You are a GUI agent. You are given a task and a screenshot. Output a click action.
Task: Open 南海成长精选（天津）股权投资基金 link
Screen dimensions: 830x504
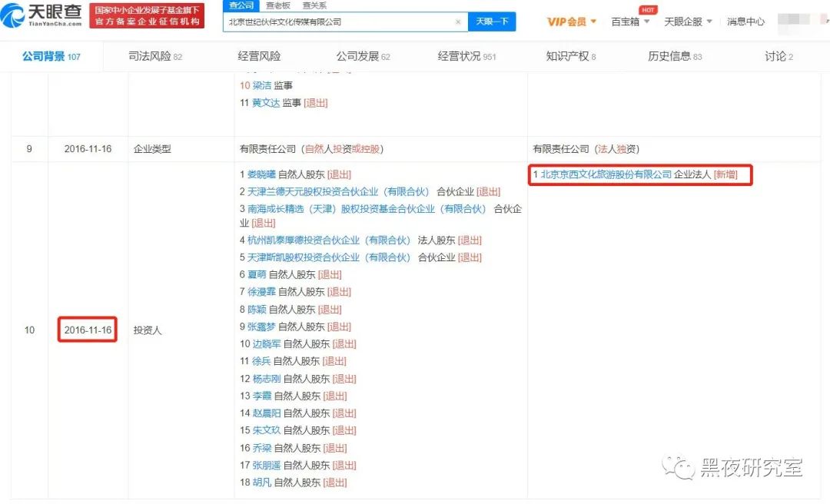pyautogui.click(x=367, y=209)
